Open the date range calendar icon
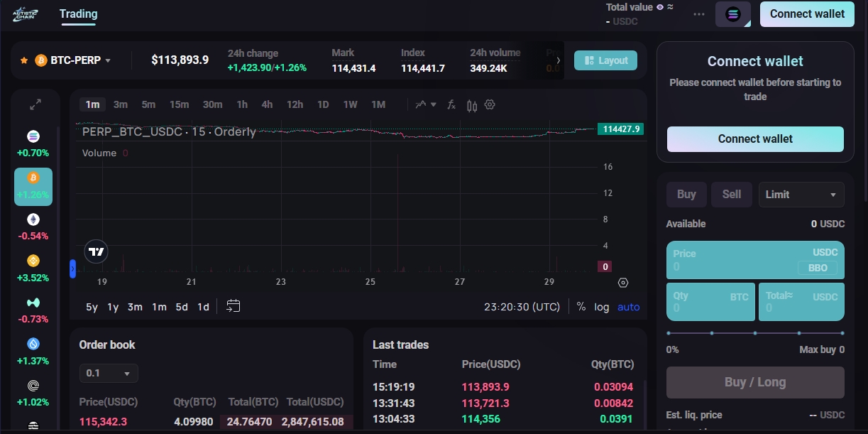Image resolution: width=868 pixels, height=434 pixels. coord(234,306)
